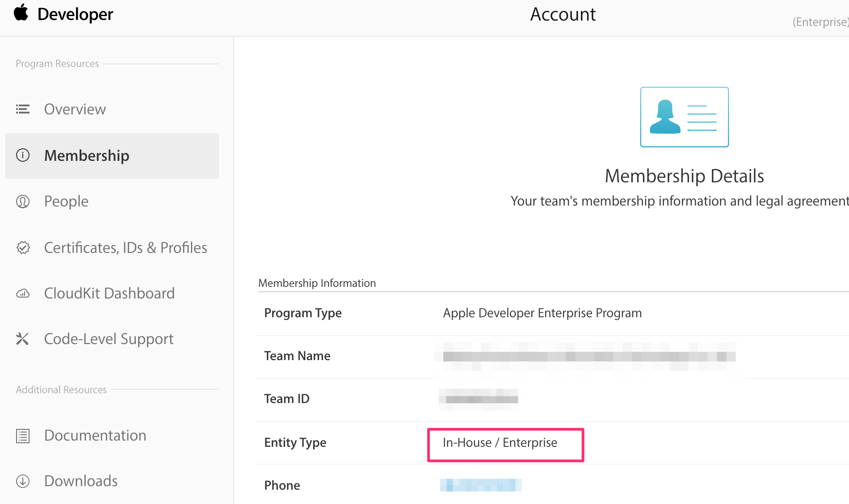Click the blurred Phone number value
Viewport: 849px width, 504px height.
coord(481,485)
